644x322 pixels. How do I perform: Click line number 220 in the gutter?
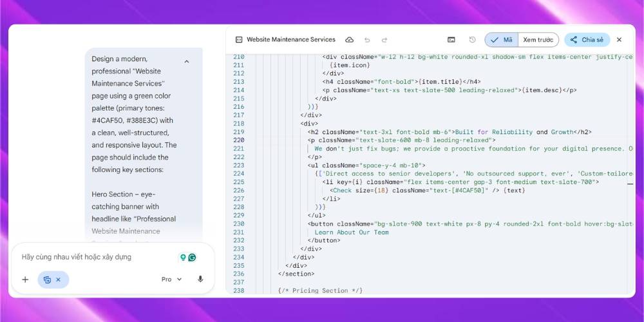(x=239, y=140)
